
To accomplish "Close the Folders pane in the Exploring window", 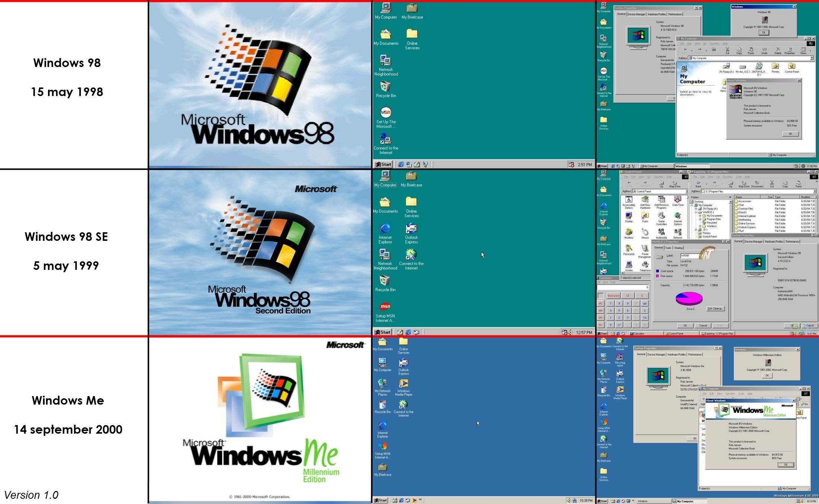I will [x=730, y=197].
